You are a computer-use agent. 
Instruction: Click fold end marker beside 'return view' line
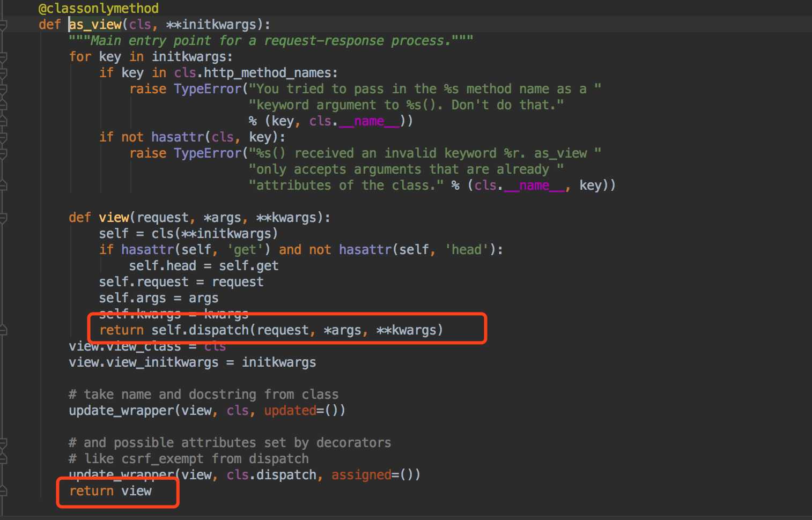click(3, 491)
